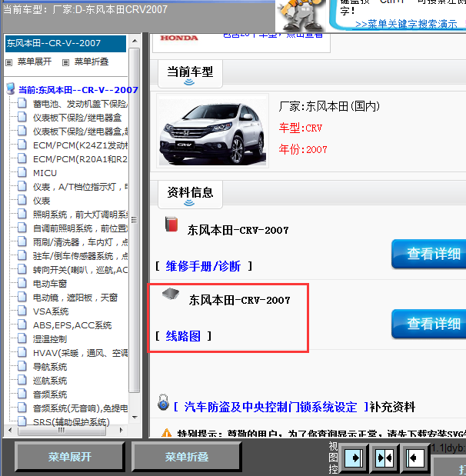Click page icon next to 电动车窗
This screenshot has width=466, height=476.
pos(22,283)
